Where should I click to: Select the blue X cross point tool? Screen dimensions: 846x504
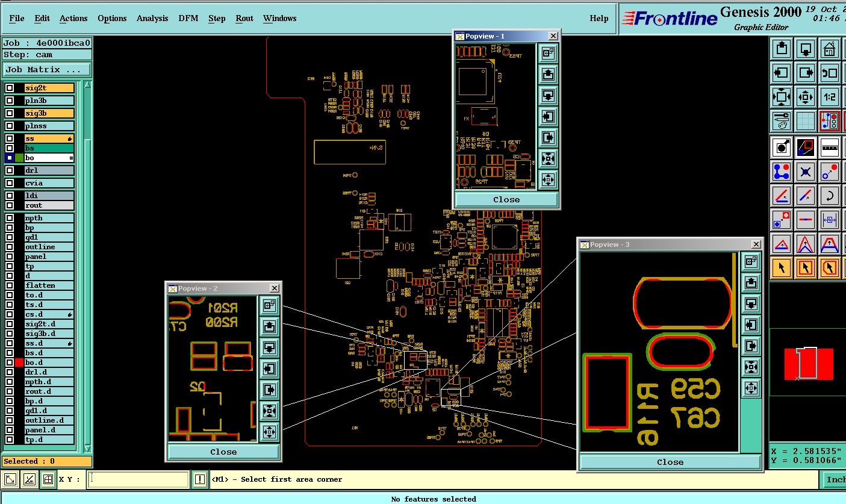point(806,172)
